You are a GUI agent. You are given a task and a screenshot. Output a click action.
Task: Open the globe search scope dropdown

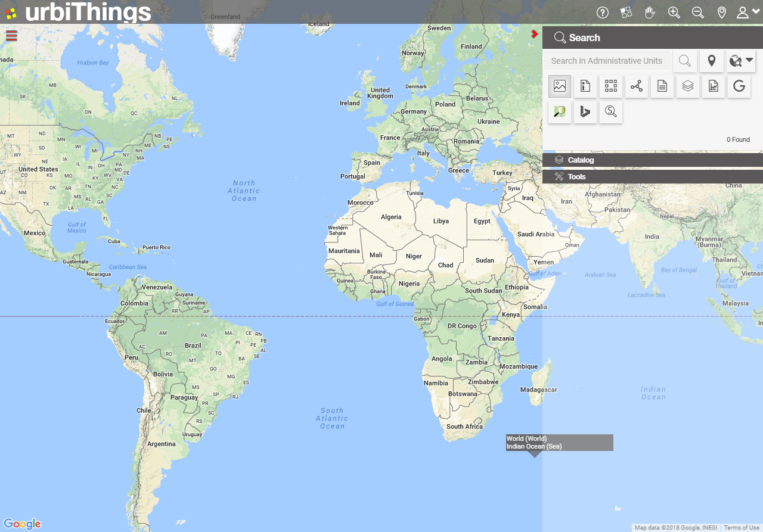pos(741,61)
